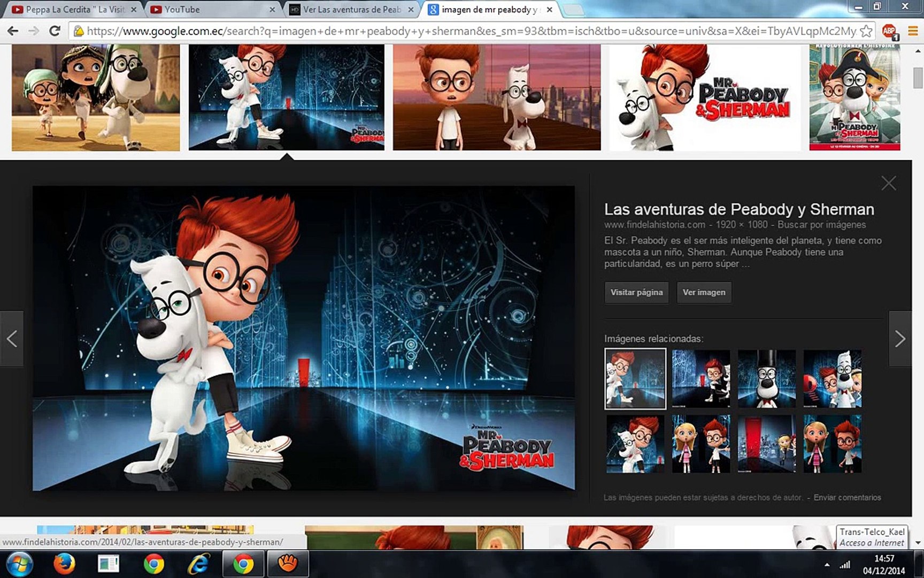Select related image with Sherman, Peabody and Penny together
Image resolution: width=924 pixels, height=578 pixels.
coord(832,379)
